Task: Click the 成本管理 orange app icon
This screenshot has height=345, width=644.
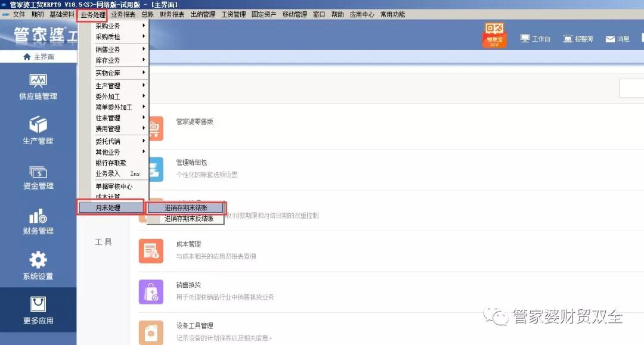Action: point(151,251)
